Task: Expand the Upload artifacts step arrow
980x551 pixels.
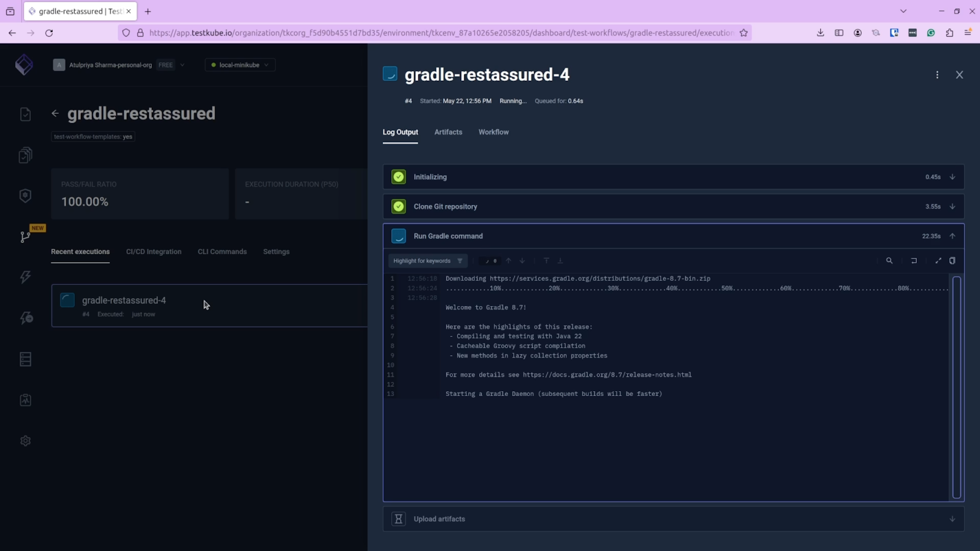Action: [x=952, y=519]
